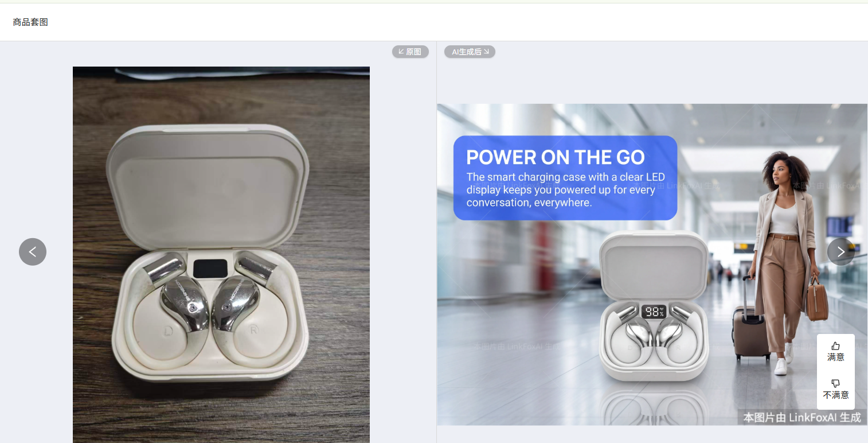The width and height of the screenshot is (868, 443).
Task: Select the 原图 badge
Action: [x=410, y=52]
